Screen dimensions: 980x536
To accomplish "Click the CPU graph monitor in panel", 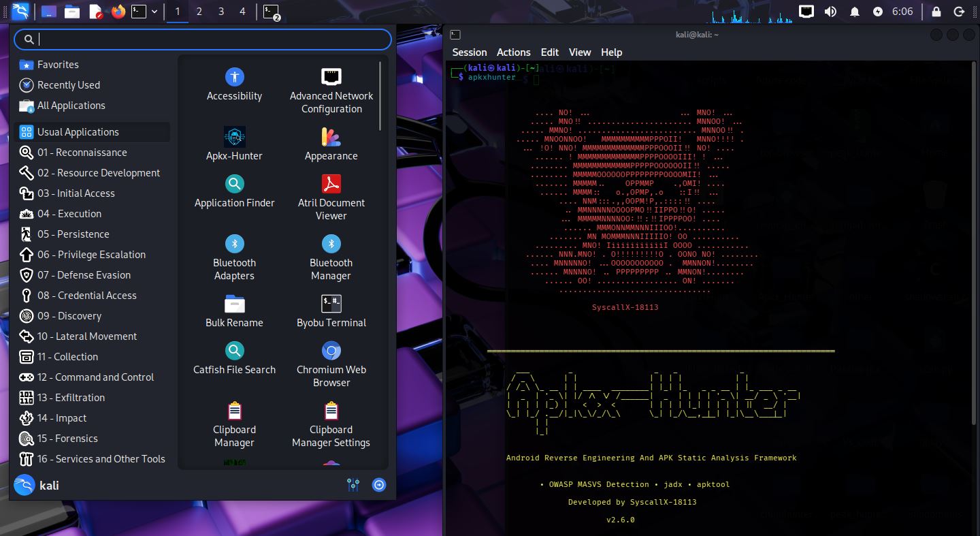I will point(750,12).
